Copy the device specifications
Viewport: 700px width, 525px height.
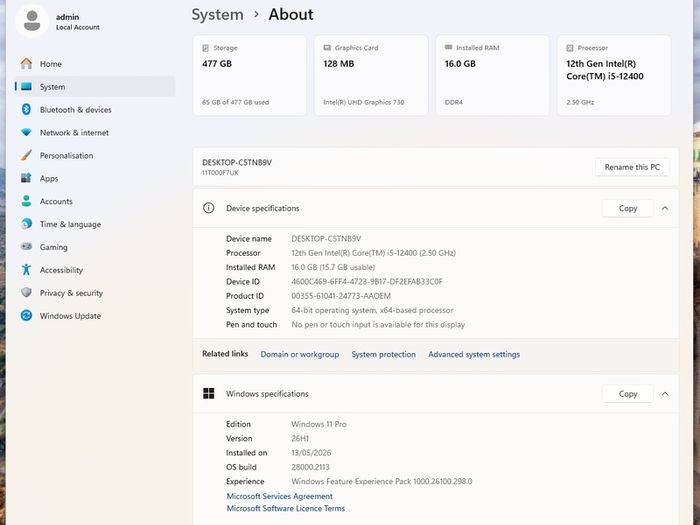[x=628, y=208]
